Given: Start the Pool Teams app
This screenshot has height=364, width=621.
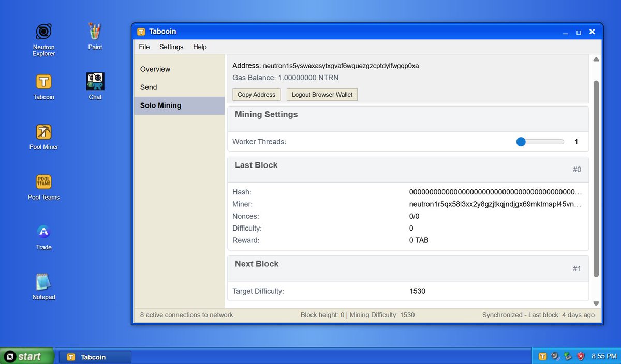Looking at the screenshot, I should tap(43, 182).
